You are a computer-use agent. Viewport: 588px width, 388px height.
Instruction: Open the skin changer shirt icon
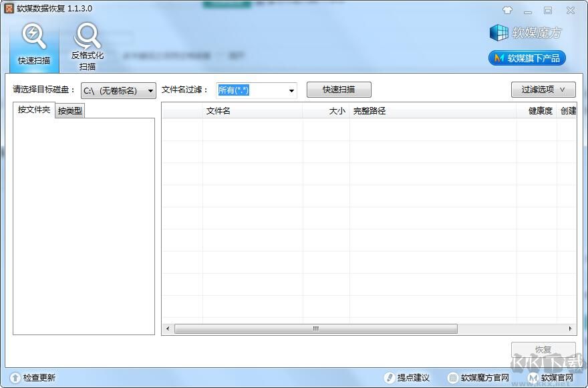(x=507, y=10)
